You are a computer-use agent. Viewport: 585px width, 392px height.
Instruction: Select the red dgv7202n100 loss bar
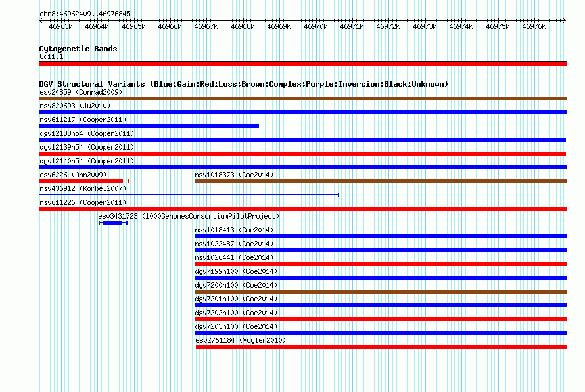pos(381,319)
